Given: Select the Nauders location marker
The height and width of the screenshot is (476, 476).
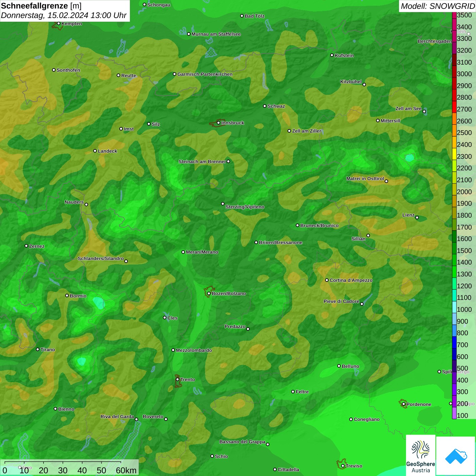Looking at the screenshot, I should click(86, 204).
